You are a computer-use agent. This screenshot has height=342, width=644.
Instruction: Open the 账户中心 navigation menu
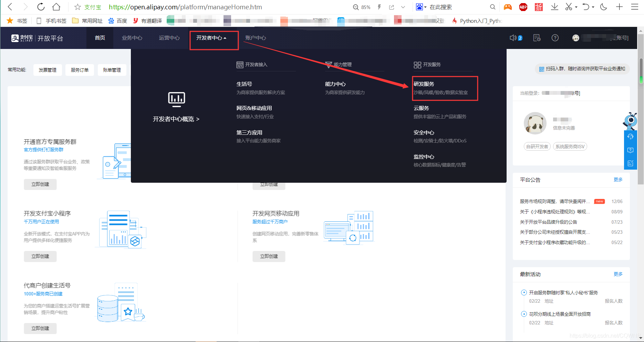point(256,38)
